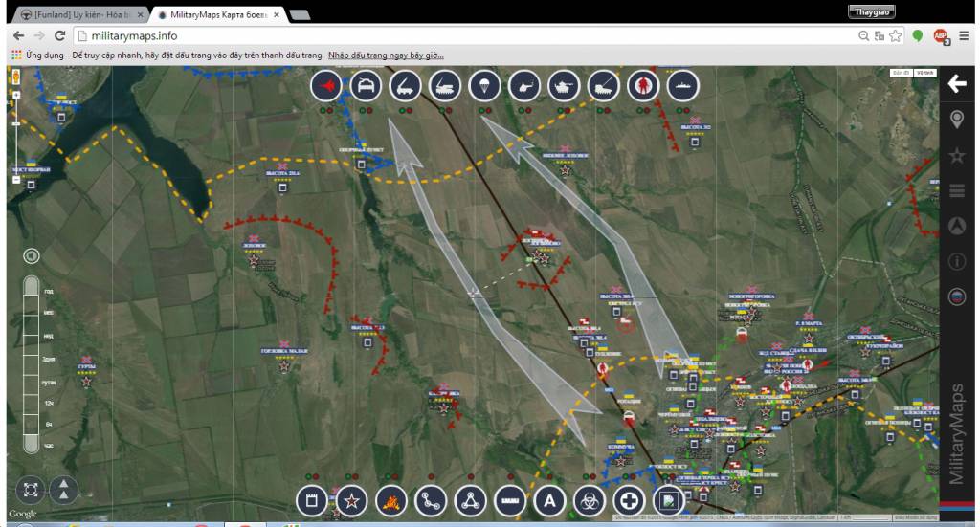
Task: Click the Street View pegman icon
Action: click(x=16, y=77)
